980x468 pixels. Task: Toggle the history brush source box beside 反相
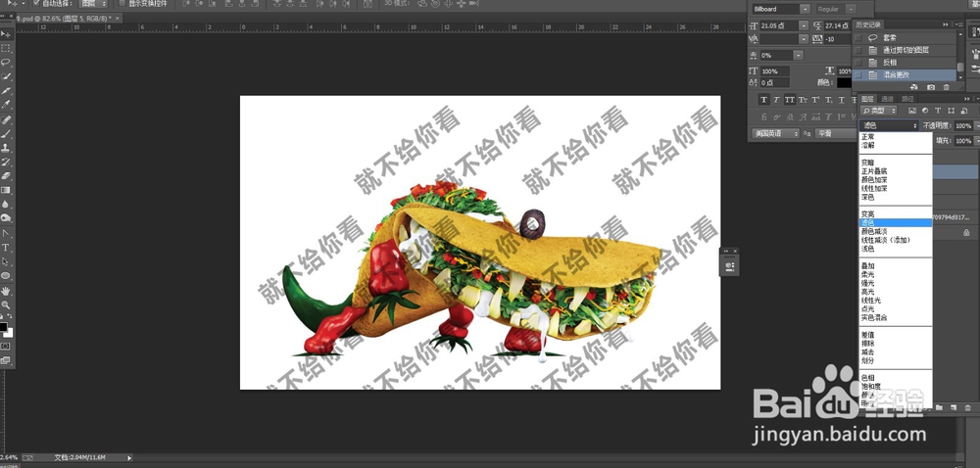(x=858, y=63)
